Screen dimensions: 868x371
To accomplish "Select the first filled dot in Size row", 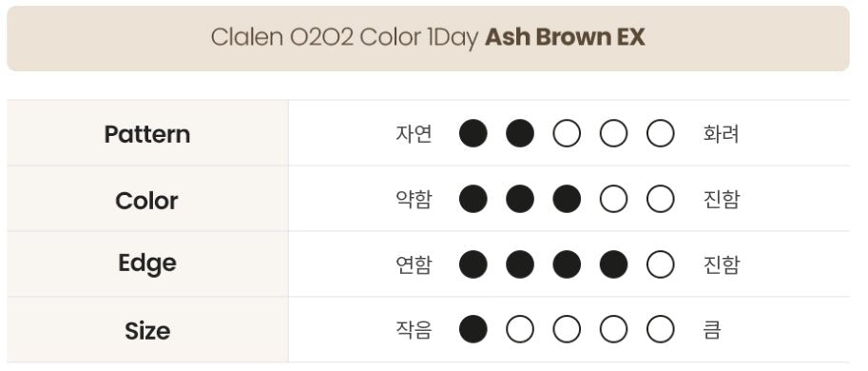I will point(473,329).
